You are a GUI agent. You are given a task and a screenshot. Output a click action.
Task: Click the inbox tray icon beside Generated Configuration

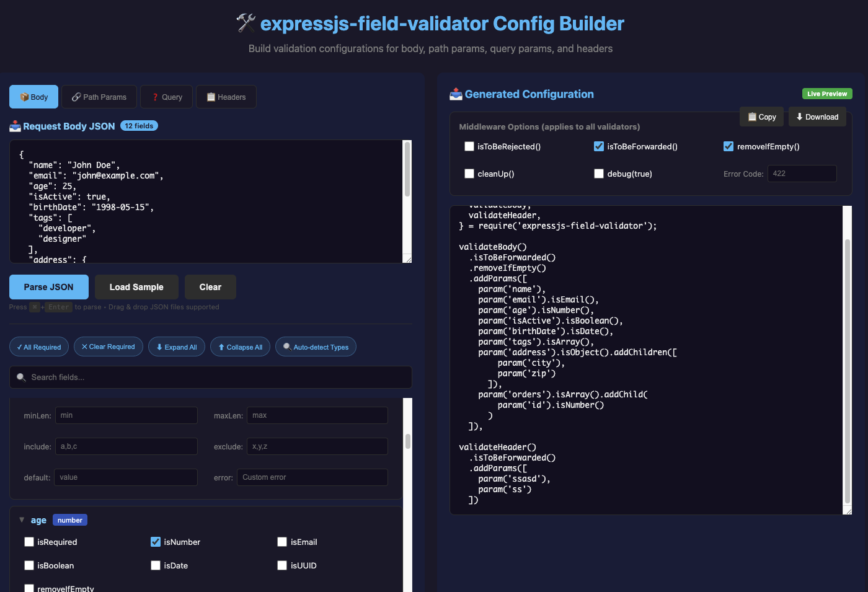coord(455,94)
